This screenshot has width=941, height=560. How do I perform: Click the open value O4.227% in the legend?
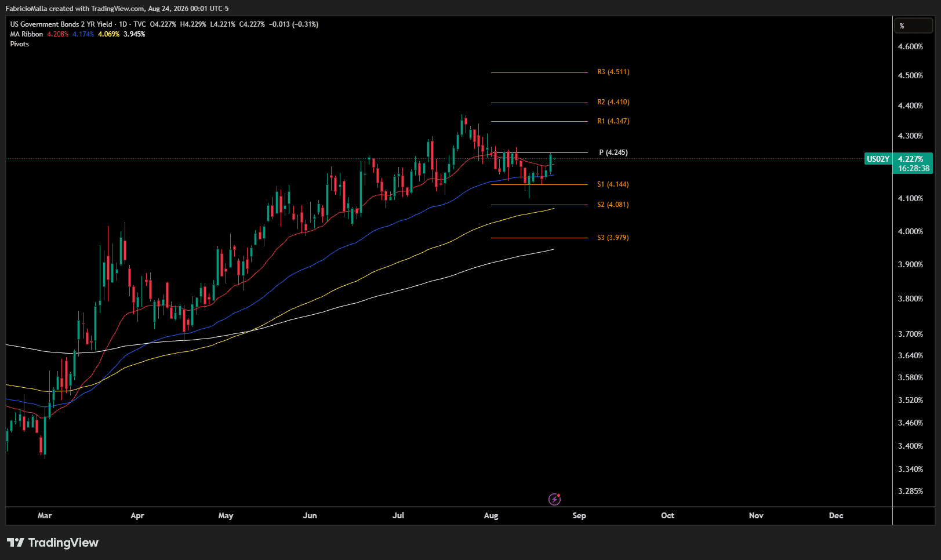coord(163,24)
